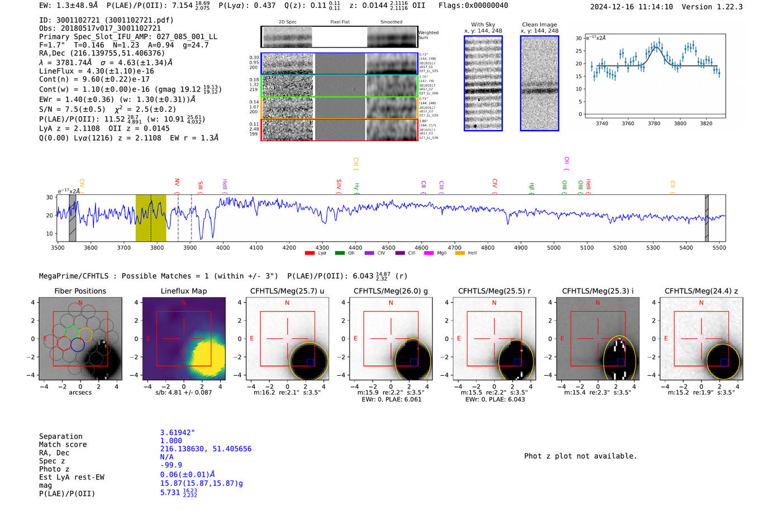Open the CFHTLS/Meg(25.7) u image
The width and height of the screenshot is (782, 532).
click(x=287, y=338)
